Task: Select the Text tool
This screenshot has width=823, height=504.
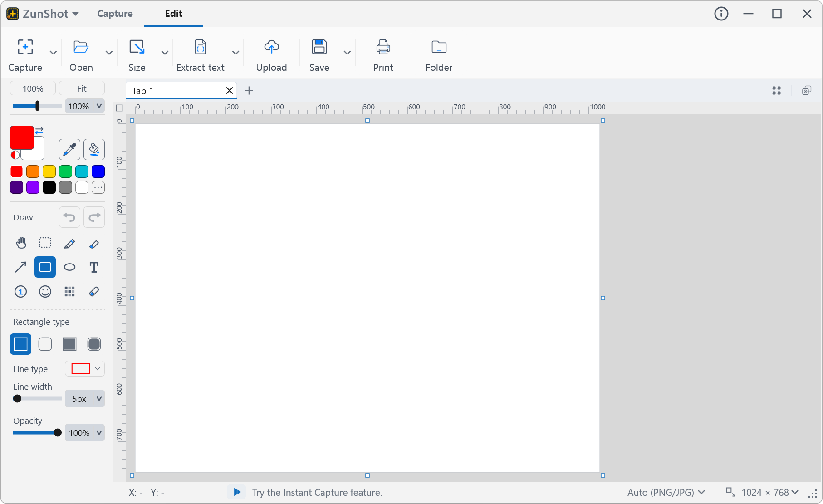Action: 94,267
